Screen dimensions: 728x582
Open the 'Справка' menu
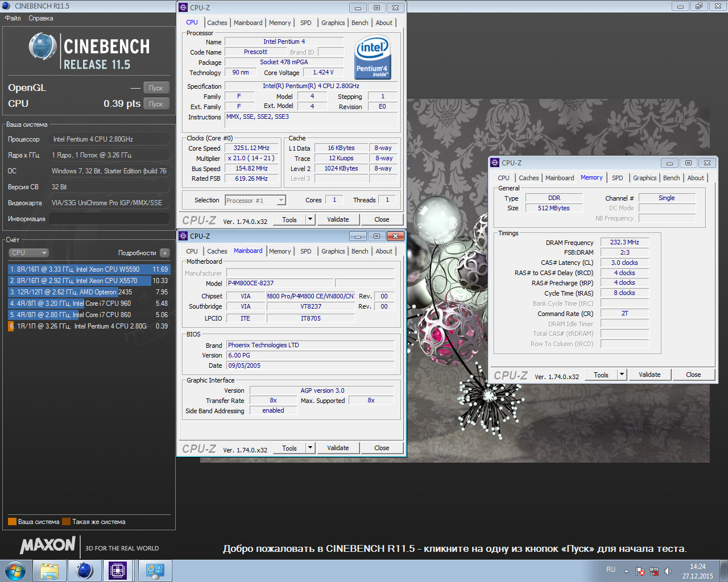41,18
